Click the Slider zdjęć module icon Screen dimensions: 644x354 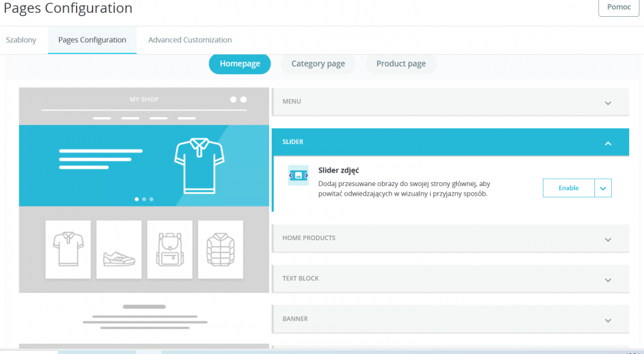coord(298,175)
